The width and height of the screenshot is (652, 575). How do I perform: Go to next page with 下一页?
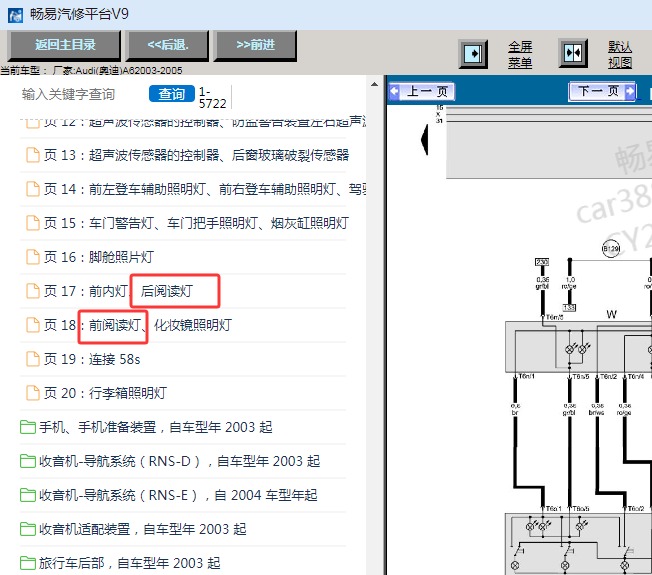[602, 91]
